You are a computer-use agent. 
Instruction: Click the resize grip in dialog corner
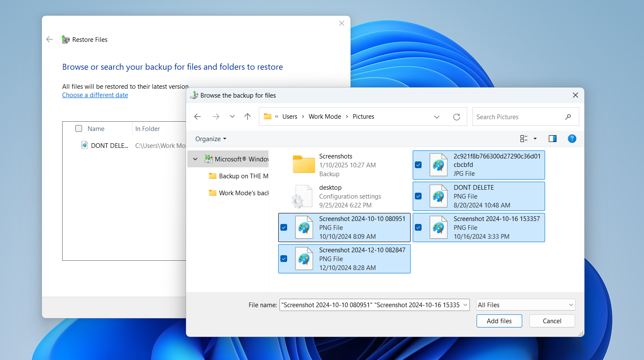tap(581, 333)
